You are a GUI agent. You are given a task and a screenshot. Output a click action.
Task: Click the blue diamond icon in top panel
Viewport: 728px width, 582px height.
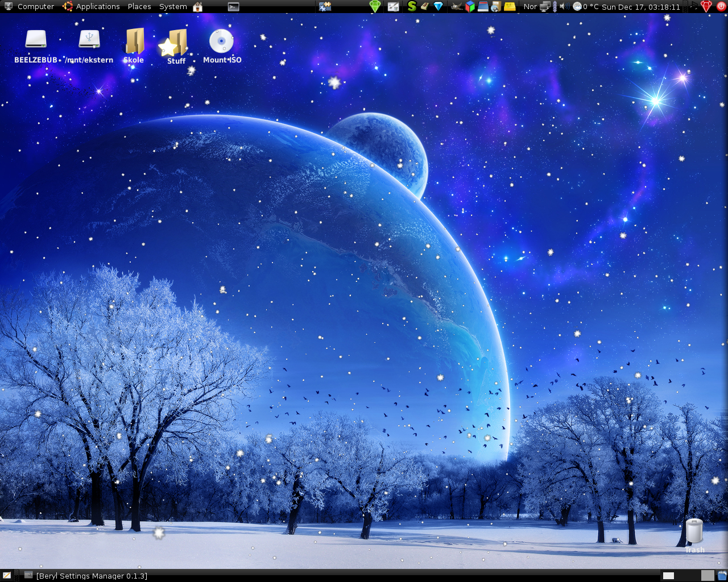438,6
